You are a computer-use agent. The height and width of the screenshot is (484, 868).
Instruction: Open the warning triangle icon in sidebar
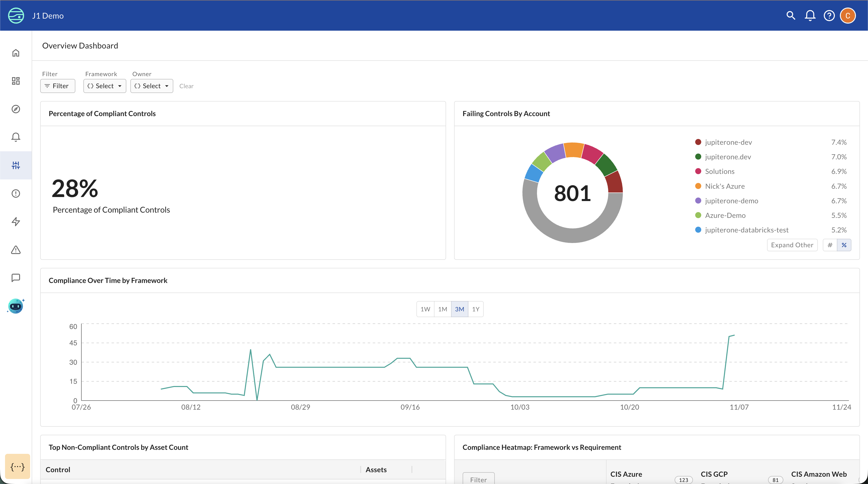click(16, 250)
